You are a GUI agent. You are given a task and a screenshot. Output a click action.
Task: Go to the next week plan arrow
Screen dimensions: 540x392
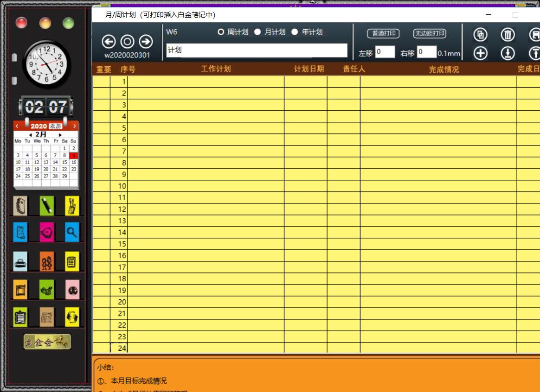(146, 42)
